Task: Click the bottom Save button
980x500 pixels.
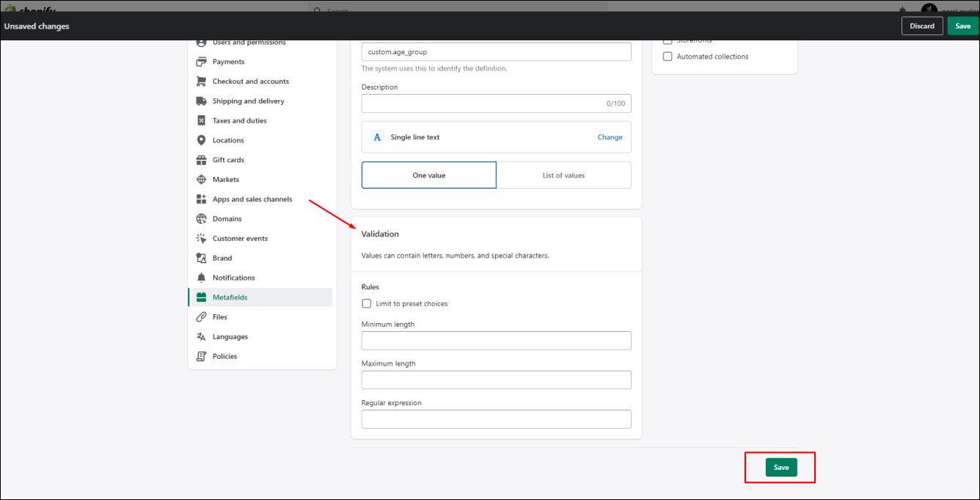Action: (781, 468)
